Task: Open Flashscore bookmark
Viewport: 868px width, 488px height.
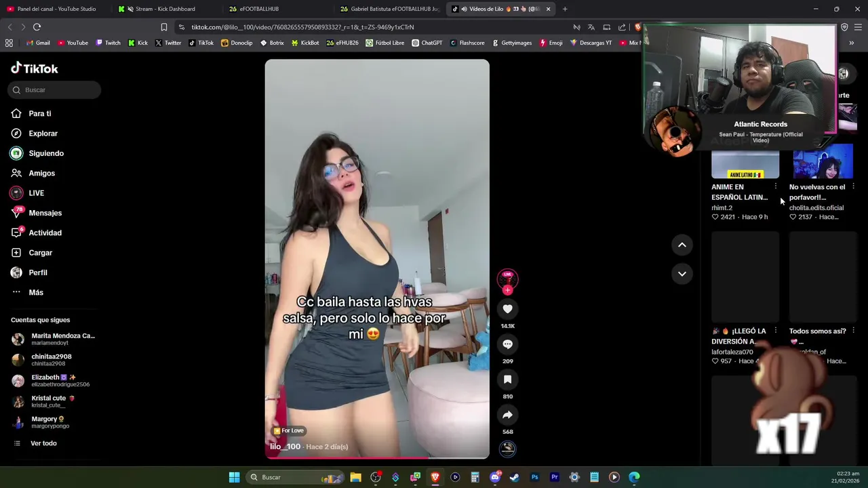Action: point(467,43)
